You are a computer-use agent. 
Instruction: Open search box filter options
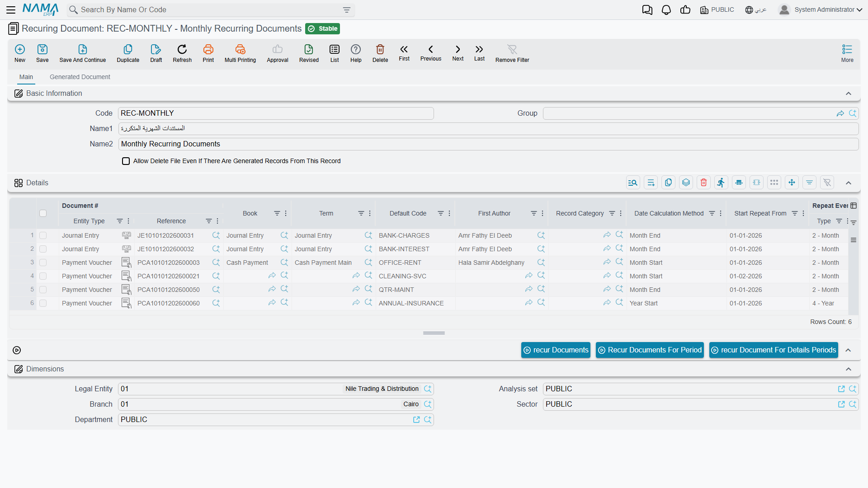[347, 10]
